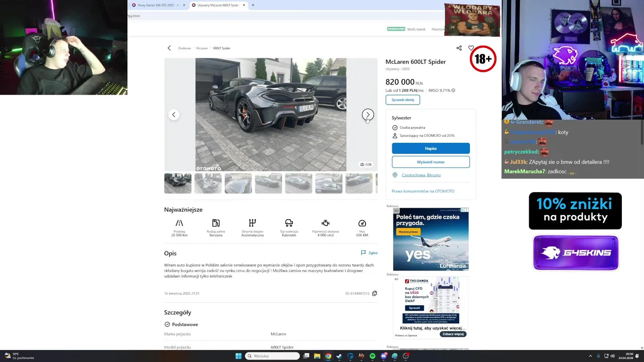Open RRSO info tooltip icon
The height and width of the screenshot is (362, 644).
point(453,90)
